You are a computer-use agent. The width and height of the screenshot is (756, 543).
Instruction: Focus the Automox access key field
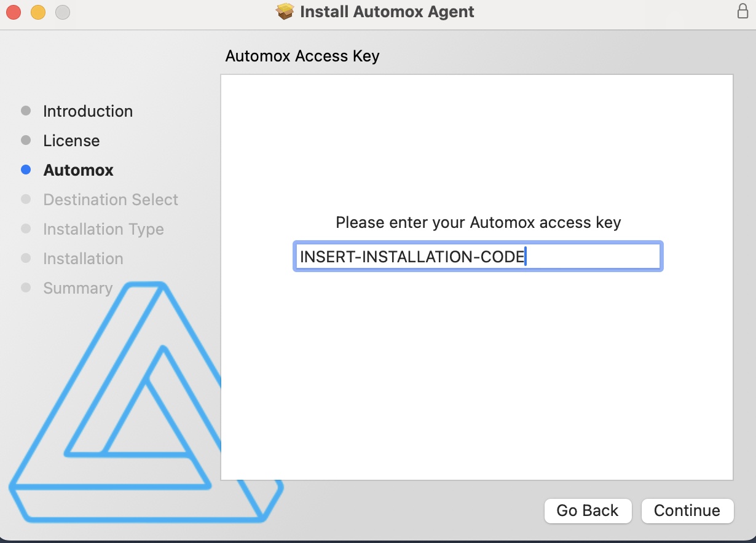[478, 256]
